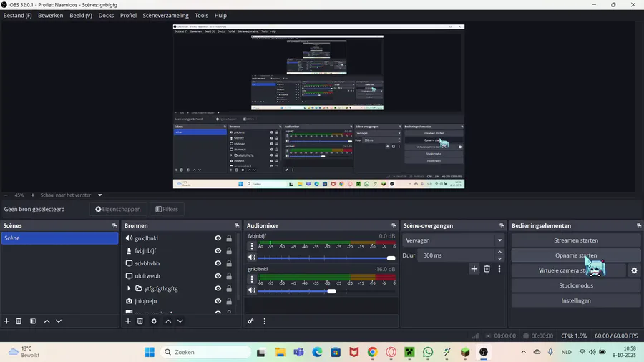Click the Streamen starten button
Image resolution: width=644 pixels, height=362 pixels.
(x=576, y=240)
